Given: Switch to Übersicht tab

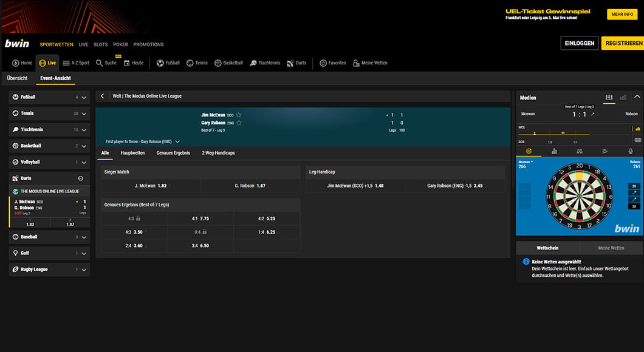Looking at the screenshot, I should coord(17,78).
